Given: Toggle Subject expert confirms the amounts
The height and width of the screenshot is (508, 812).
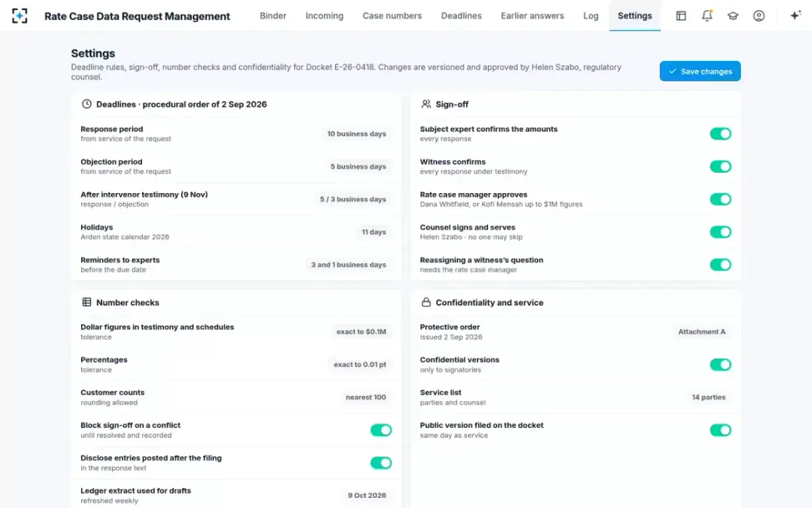Looking at the screenshot, I should (x=721, y=134).
